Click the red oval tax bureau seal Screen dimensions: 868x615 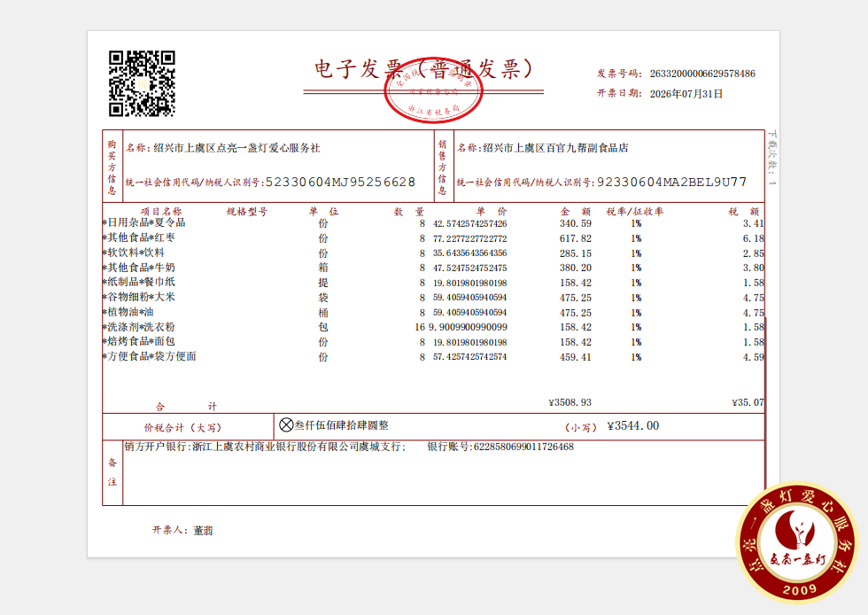[x=433, y=90]
